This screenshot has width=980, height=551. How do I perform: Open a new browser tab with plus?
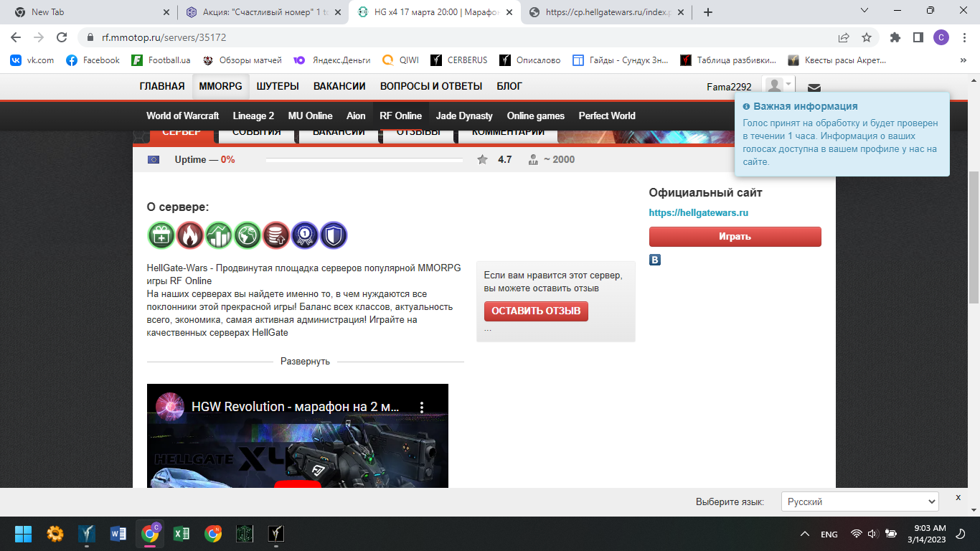[708, 12]
